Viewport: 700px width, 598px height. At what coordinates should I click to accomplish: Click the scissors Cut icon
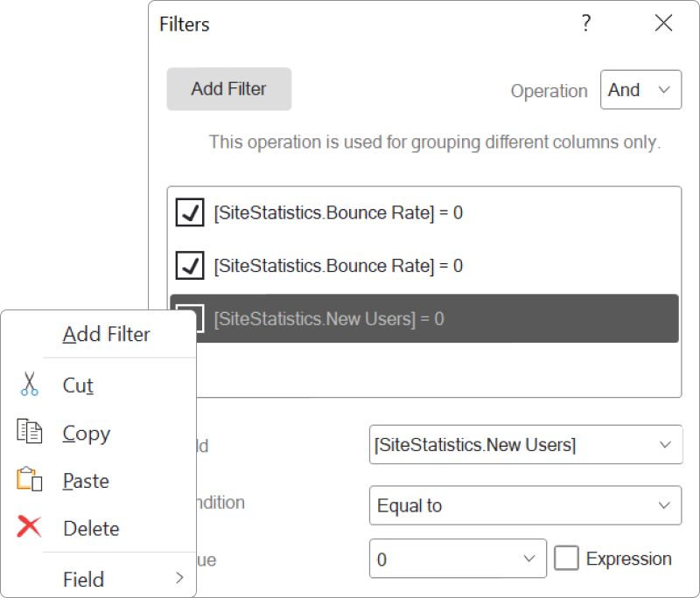(30, 385)
